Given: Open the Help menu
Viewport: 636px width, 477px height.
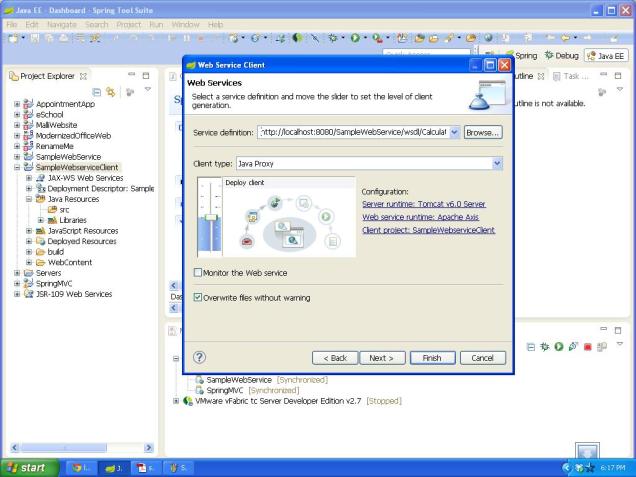Looking at the screenshot, I should point(215,24).
